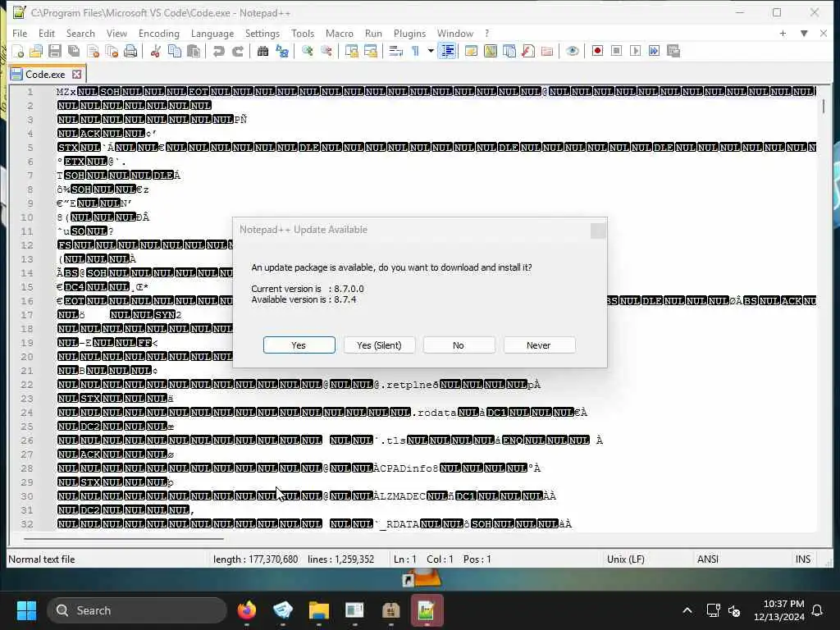The height and width of the screenshot is (630, 840).
Task: Open the Macro menu
Action: [340, 33]
